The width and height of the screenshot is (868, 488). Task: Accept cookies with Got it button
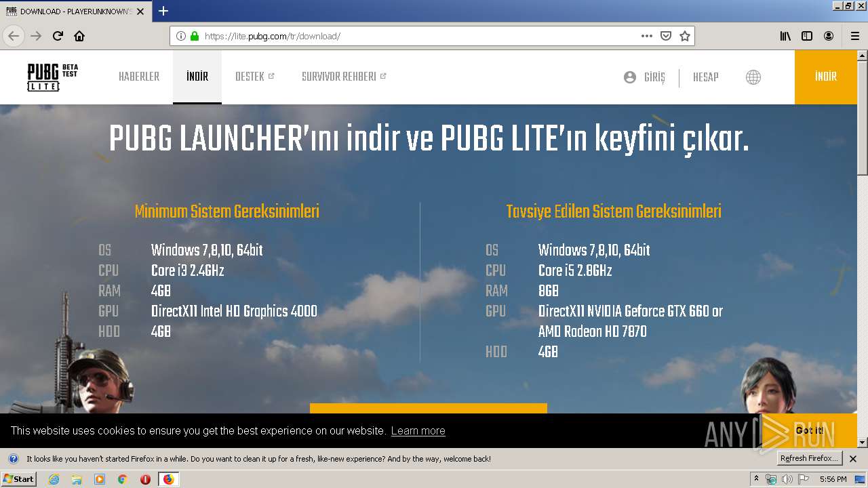pyautogui.click(x=810, y=430)
